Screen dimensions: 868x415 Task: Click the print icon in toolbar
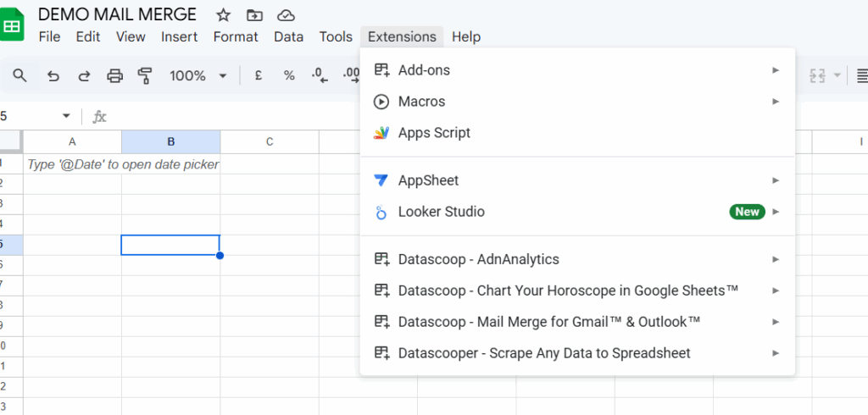point(114,76)
